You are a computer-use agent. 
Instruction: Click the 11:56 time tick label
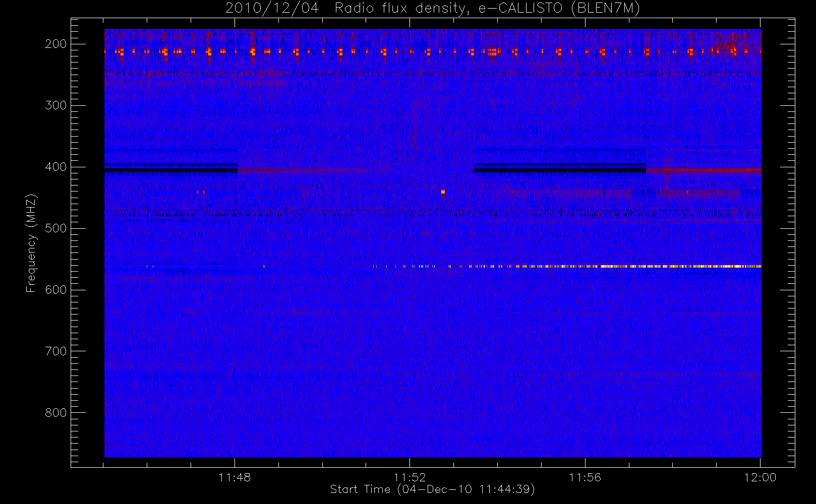tap(585, 477)
